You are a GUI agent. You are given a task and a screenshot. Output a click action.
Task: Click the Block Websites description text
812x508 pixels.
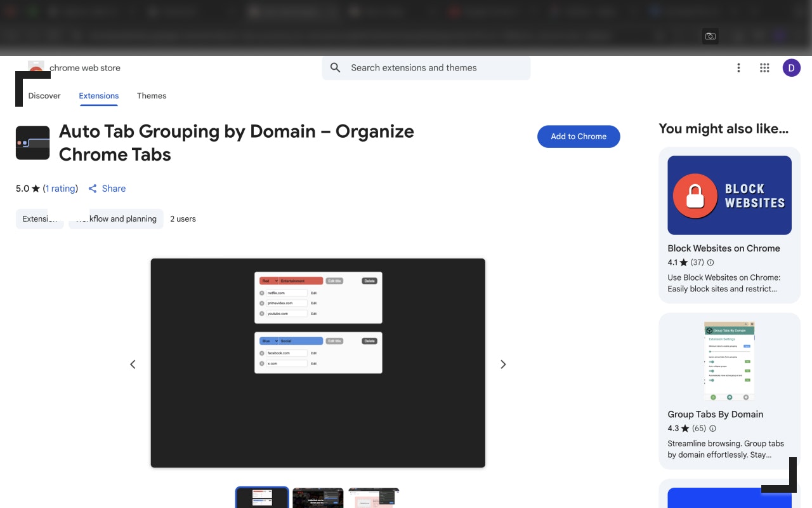[x=724, y=283]
